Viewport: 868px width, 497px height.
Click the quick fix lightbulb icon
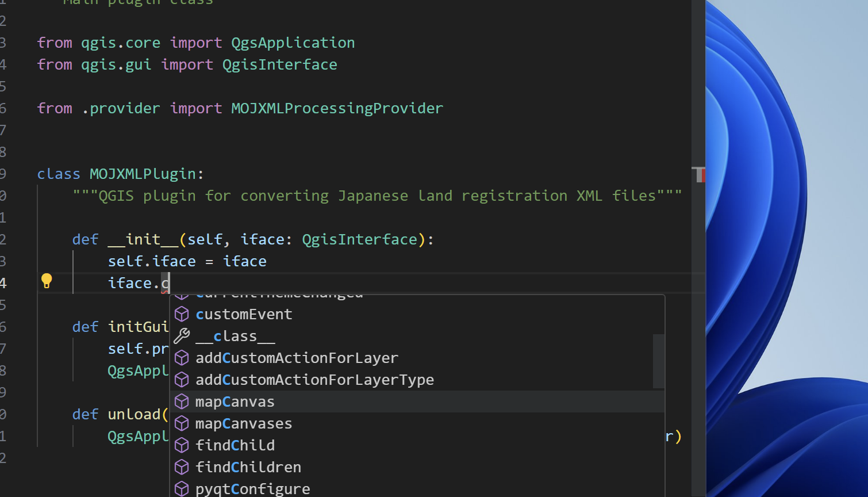pyautogui.click(x=47, y=281)
